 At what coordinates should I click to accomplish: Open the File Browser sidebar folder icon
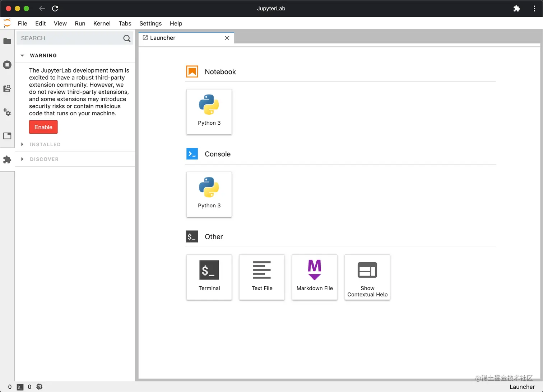pyautogui.click(x=7, y=41)
